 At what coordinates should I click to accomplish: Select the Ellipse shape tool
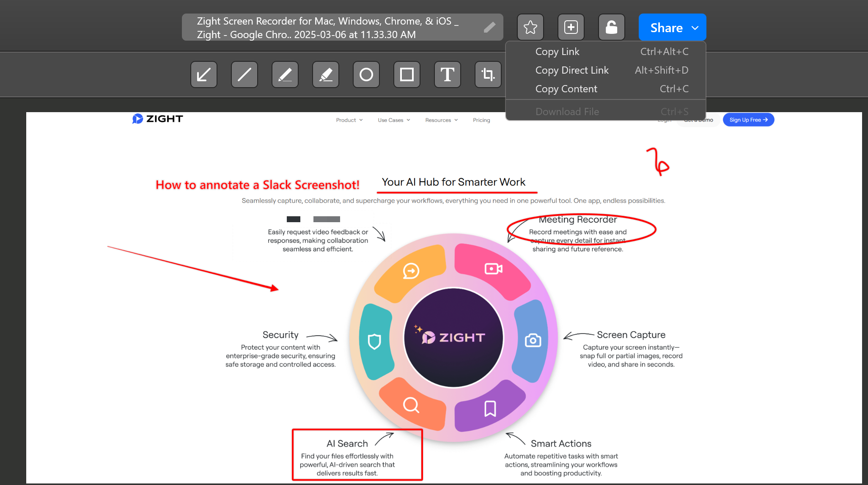point(366,74)
